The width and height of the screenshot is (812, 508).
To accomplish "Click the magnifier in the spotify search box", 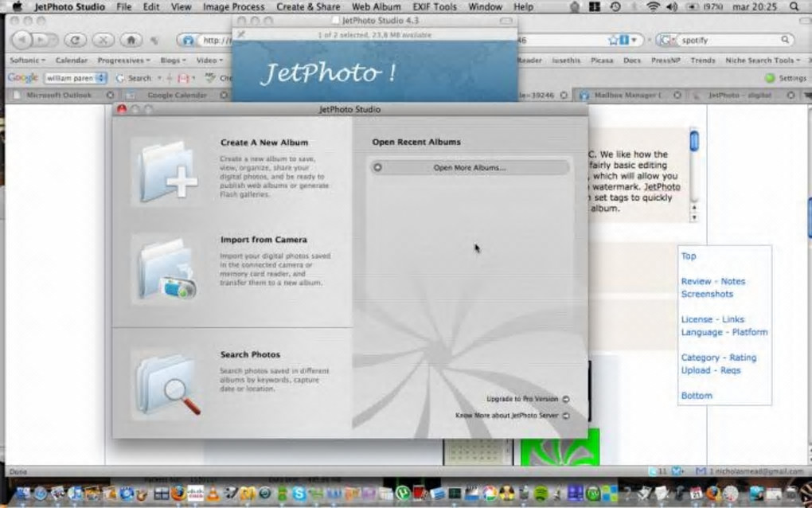I will (785, 39).
